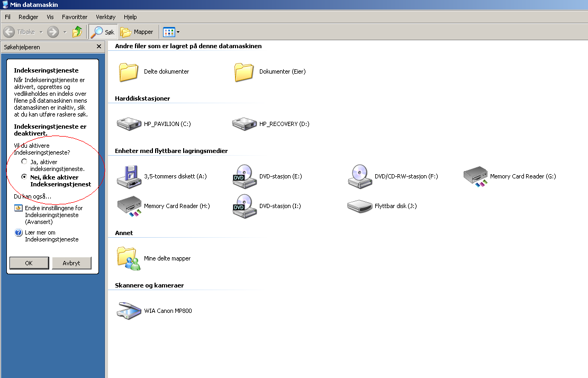
Task: Click the views icon in toolbar
Action: pos(169,32)
